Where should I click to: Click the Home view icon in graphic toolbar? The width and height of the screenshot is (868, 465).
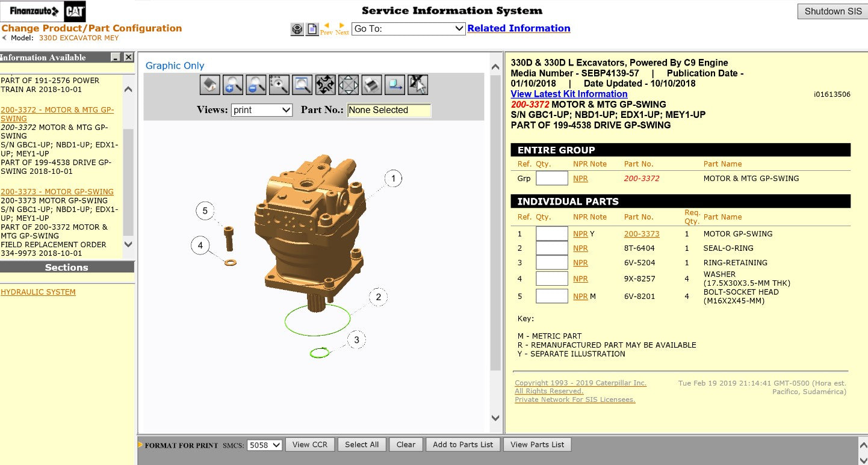pos(210,85)
